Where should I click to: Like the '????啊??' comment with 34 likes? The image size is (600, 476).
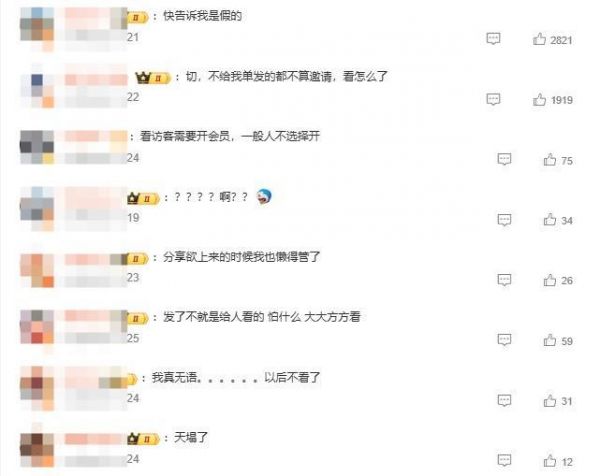click(550, 220)
